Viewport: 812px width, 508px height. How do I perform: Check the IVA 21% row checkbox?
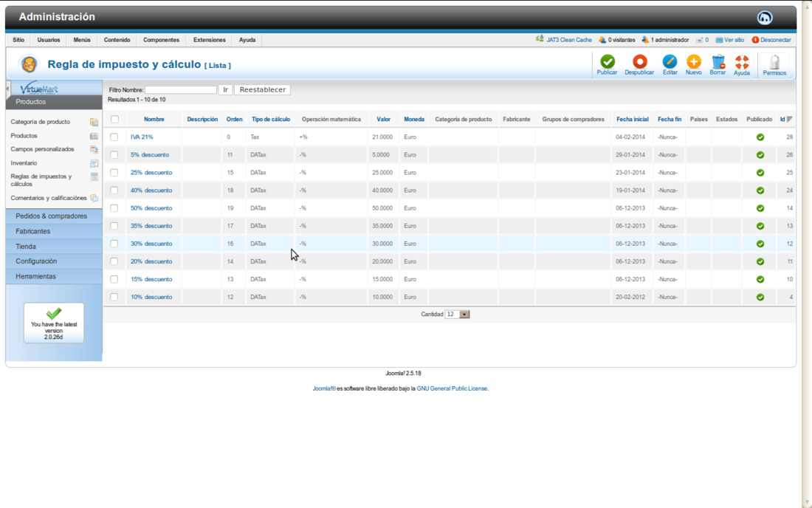[x=114, y=137]
